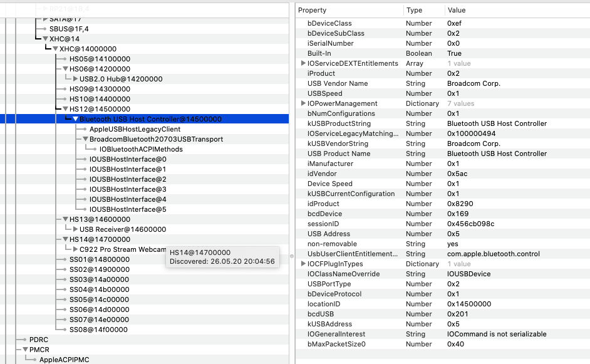This screenshot has height=364, width=590.
Task: Select the USB2.0 Hub@14200000 entry
Action: coord(121,79)
